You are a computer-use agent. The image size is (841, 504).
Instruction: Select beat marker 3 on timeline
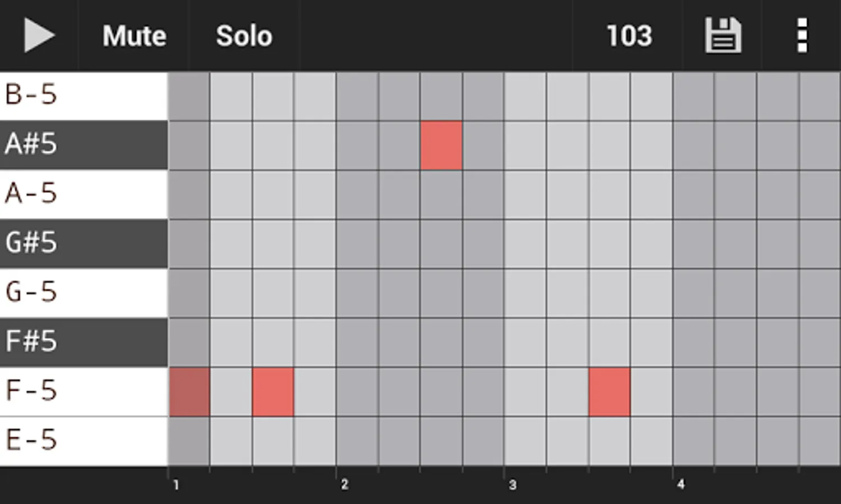[x=512, y=484]
